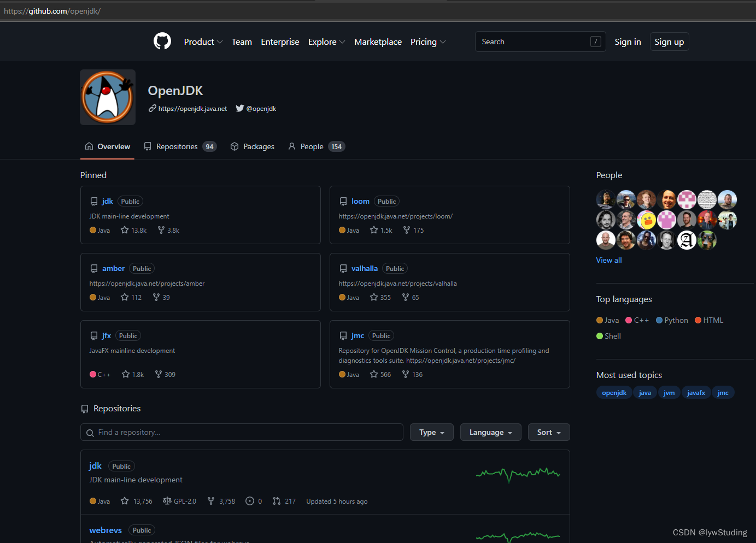Screen dimensions: 756x543
Task: Focus the GitHub Search box
Action: click(541, 42)
